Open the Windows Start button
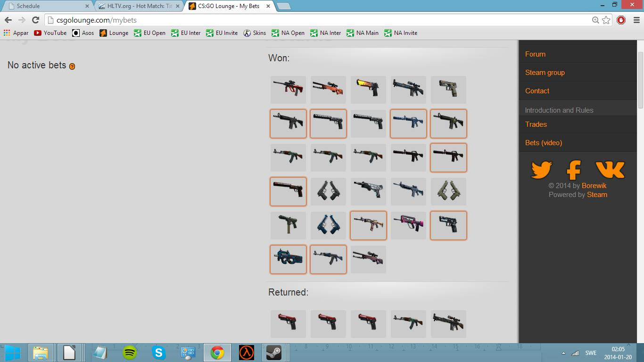The image size is (644, 362). click(x=13, y=352)
